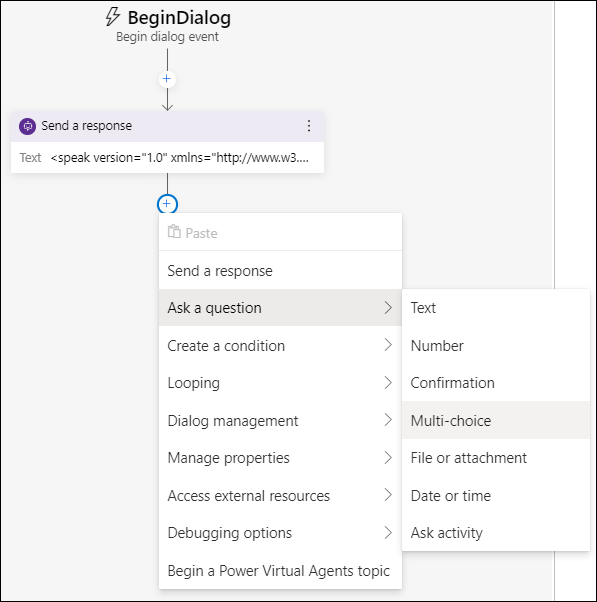Click the Paste clipboard icon
Image resolution: width=597 pixels, height=602 pixels.
[x=174, y=232]
